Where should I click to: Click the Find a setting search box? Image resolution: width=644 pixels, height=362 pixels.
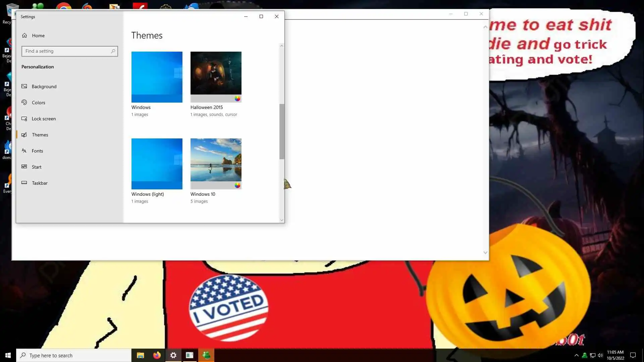coord(67,51)
